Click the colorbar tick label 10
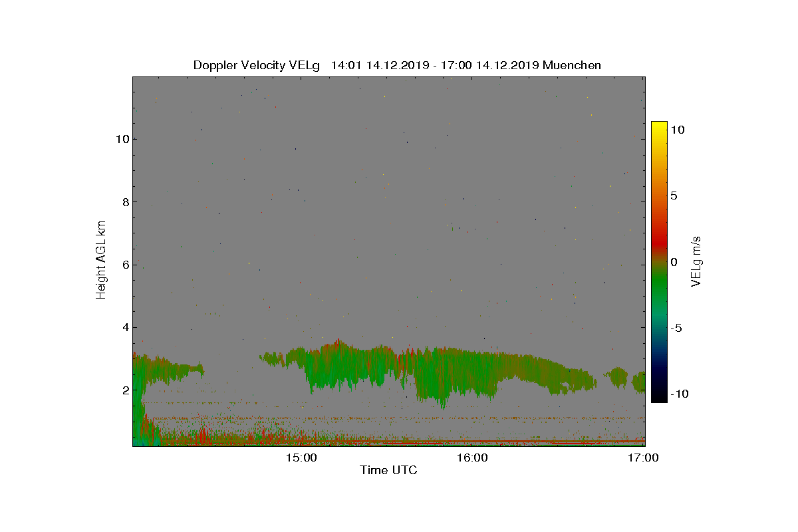This screenshot has width=798, height=532. coord(677,130)
